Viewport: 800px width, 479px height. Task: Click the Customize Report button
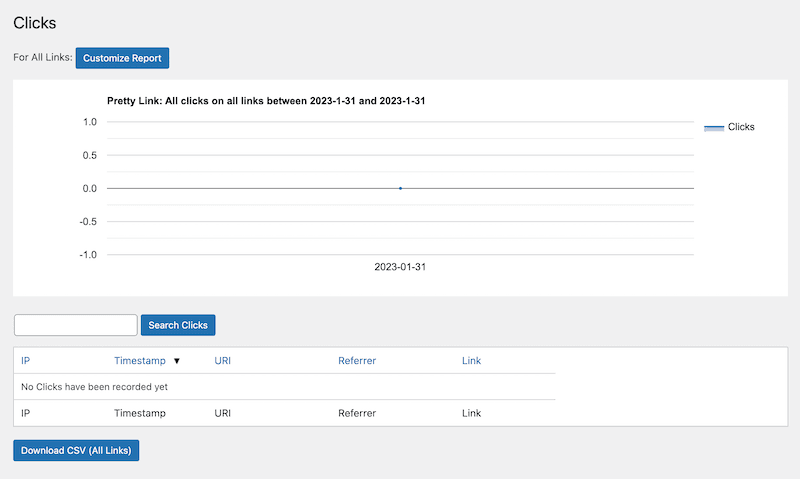point(122,58)
